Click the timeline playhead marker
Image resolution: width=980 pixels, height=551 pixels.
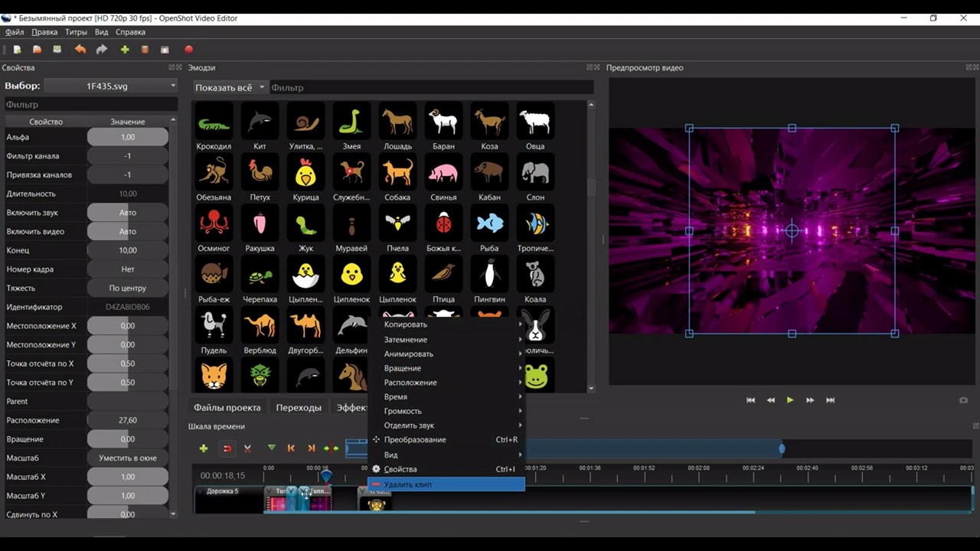pos(326,476)
